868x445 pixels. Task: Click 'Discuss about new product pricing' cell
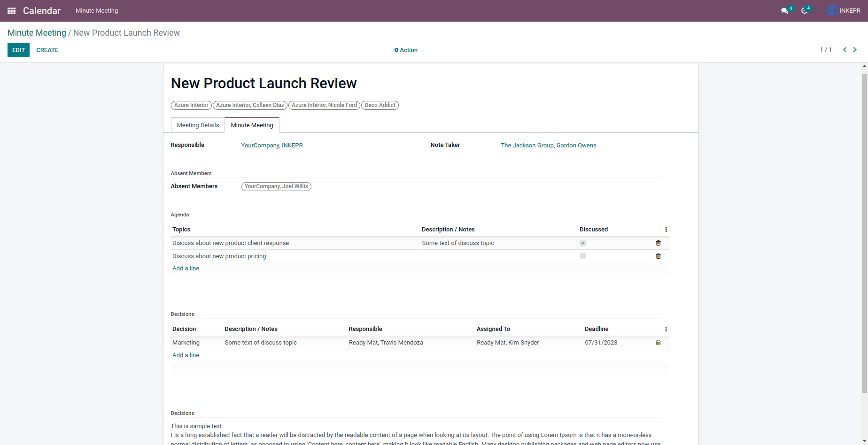coord(219,256)
